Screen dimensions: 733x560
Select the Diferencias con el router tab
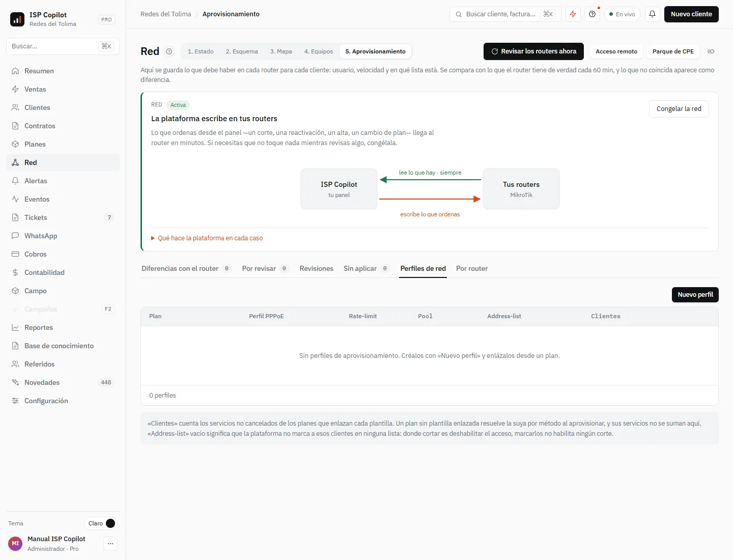186,268
